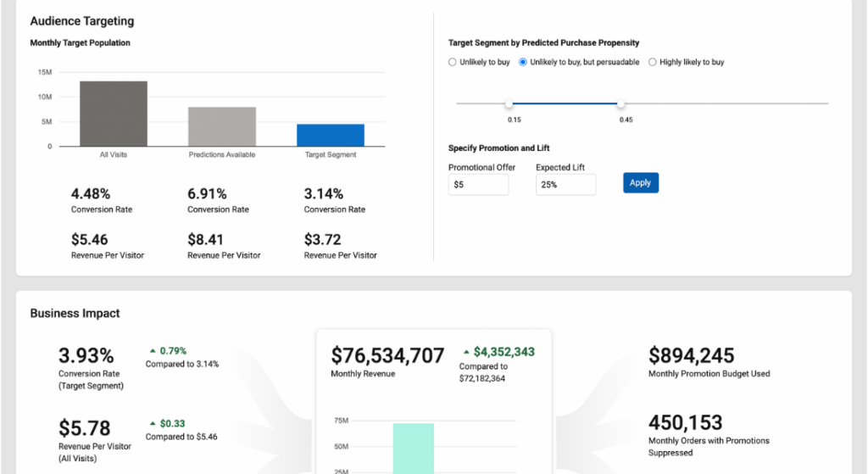Click the "Monthly Target Population" label
The image size is (868, 474).
[81, 42]
